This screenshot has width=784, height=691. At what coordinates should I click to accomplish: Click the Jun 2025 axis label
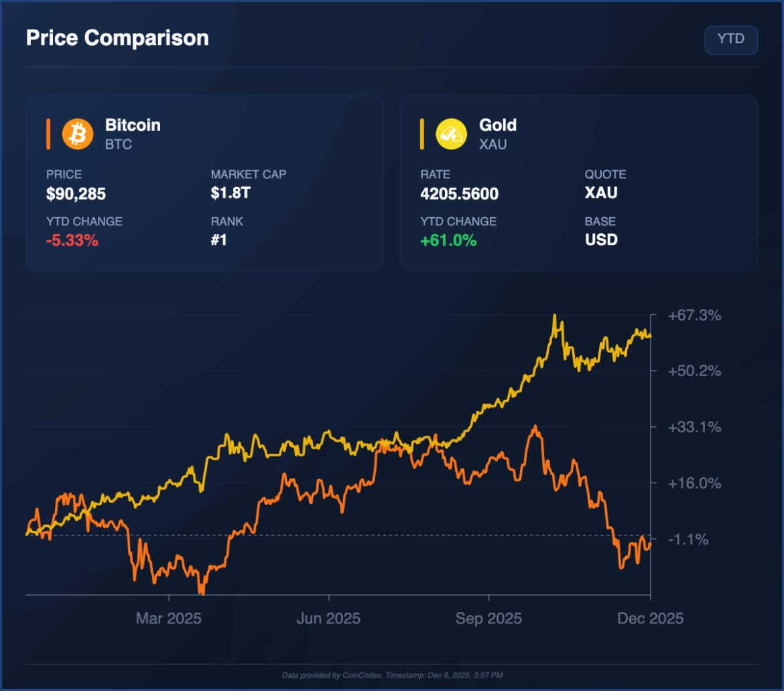click(328, 618)
